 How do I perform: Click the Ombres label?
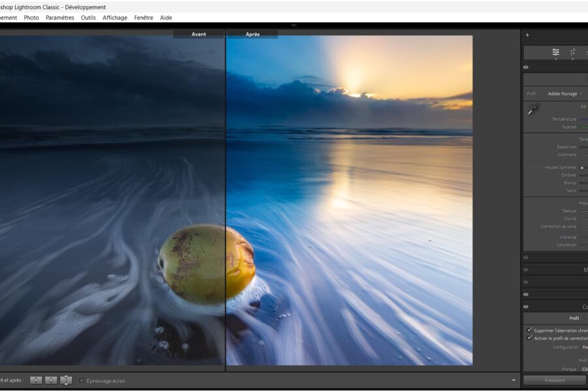569,175
